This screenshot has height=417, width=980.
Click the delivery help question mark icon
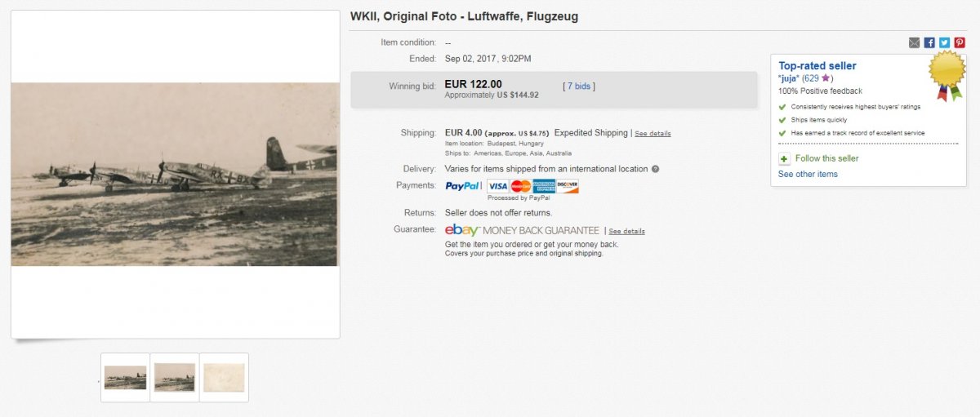[x=655, y=170]
